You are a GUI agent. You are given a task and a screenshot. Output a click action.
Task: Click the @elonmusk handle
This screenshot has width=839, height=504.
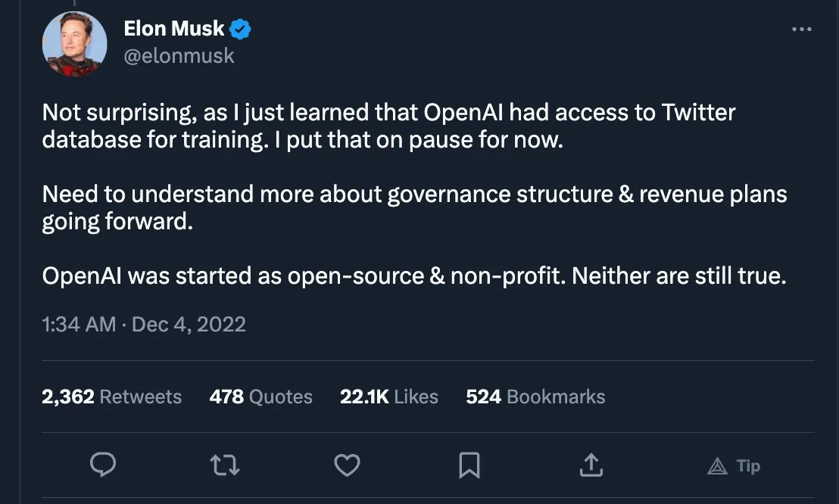pos(179,56)
